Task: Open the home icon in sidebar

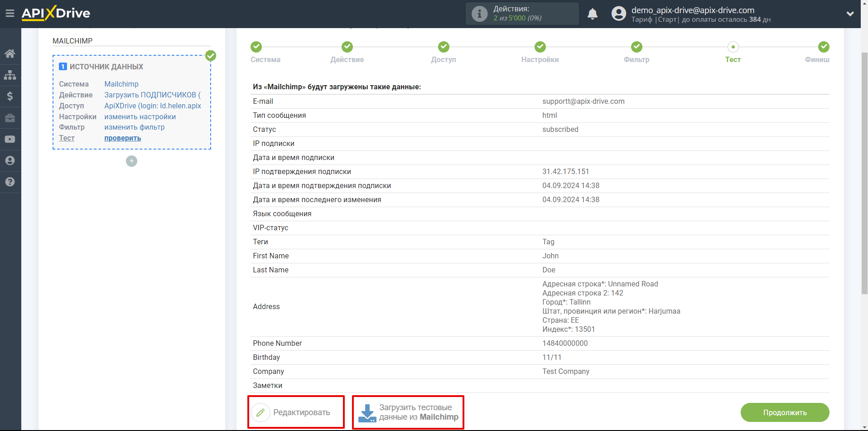Action: (10, 53)
